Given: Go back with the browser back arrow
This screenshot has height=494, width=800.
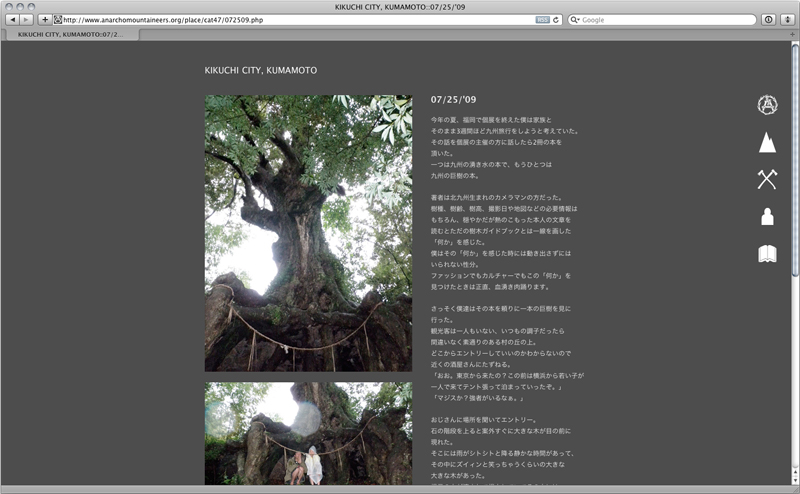Looking at the screenshot, I should pos(12,20).
